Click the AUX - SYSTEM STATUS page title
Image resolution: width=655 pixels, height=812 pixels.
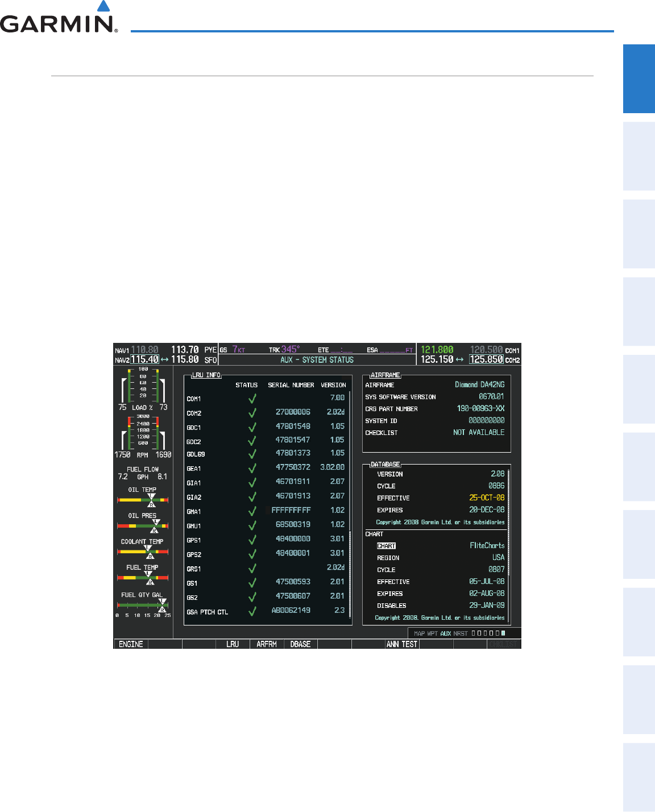(317, 360)
